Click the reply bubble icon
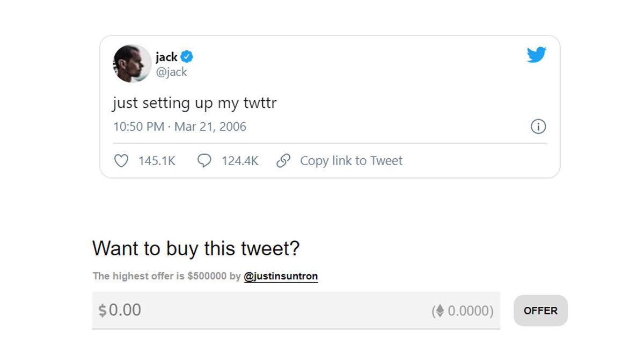This screenshot has width=644, height=362. pyautogui.click(x=204, y=160)
